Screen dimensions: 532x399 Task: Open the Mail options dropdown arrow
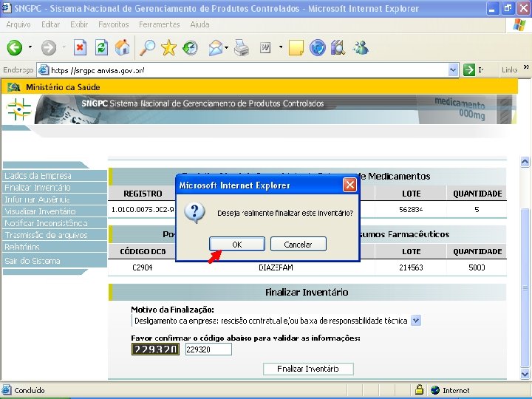tap(226, 47)
